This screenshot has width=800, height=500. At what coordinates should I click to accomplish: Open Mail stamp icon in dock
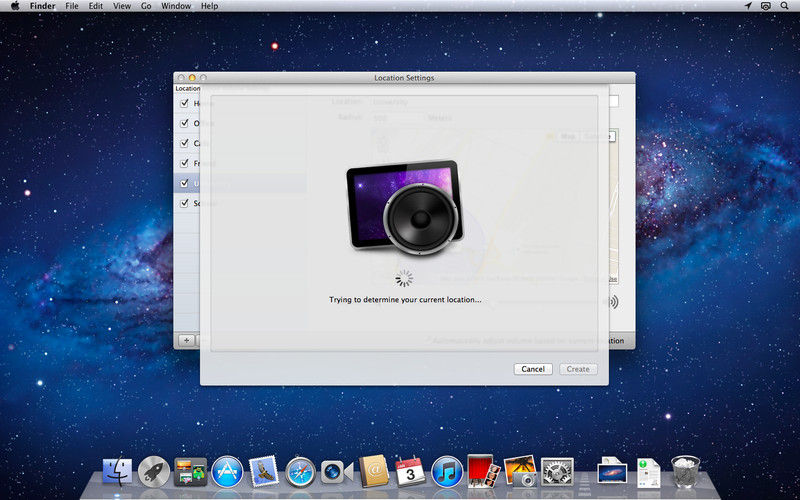click(x=264, y=471)
